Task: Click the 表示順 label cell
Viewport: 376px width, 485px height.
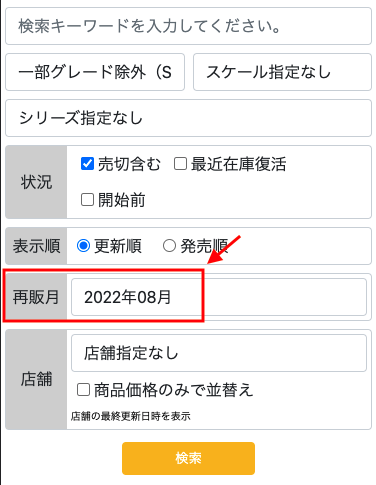Action: (36, 246)
